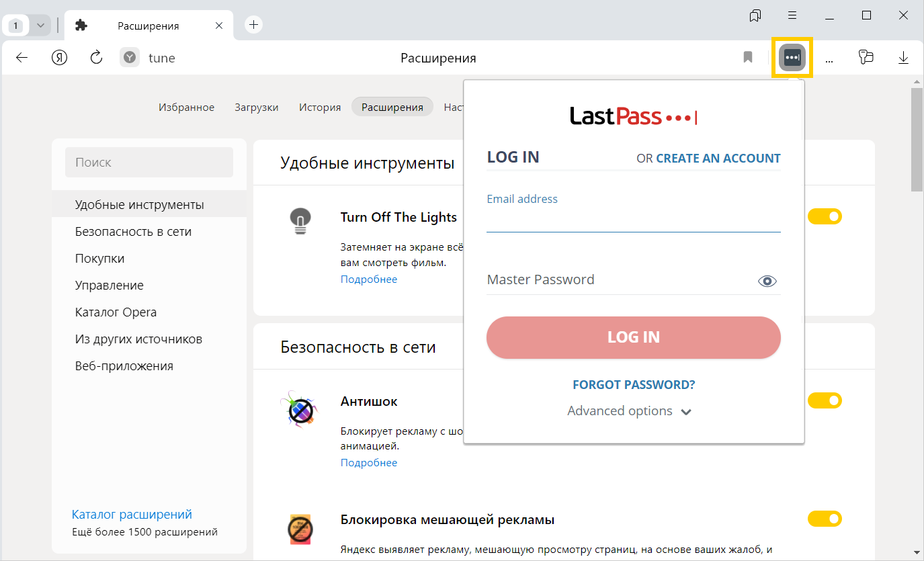Switch to the Загрузки tab
The width and height of the screenshot is (924, 561).
coord(256,107)
